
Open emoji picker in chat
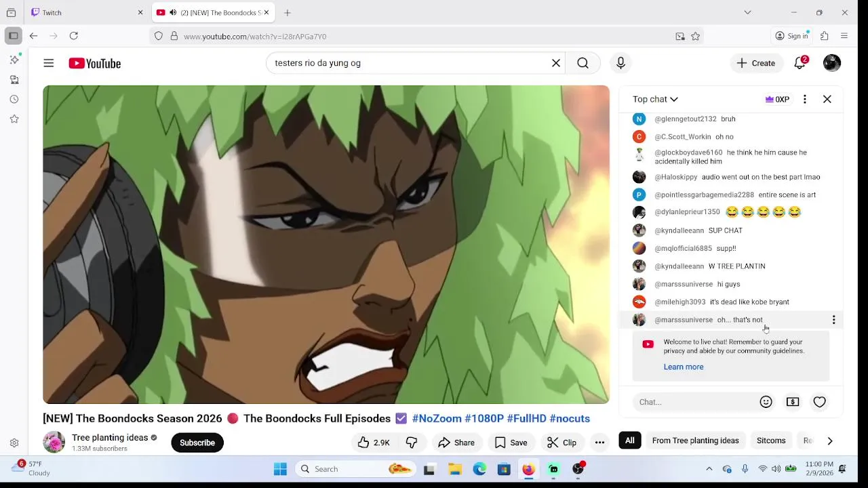pos(766,402)
